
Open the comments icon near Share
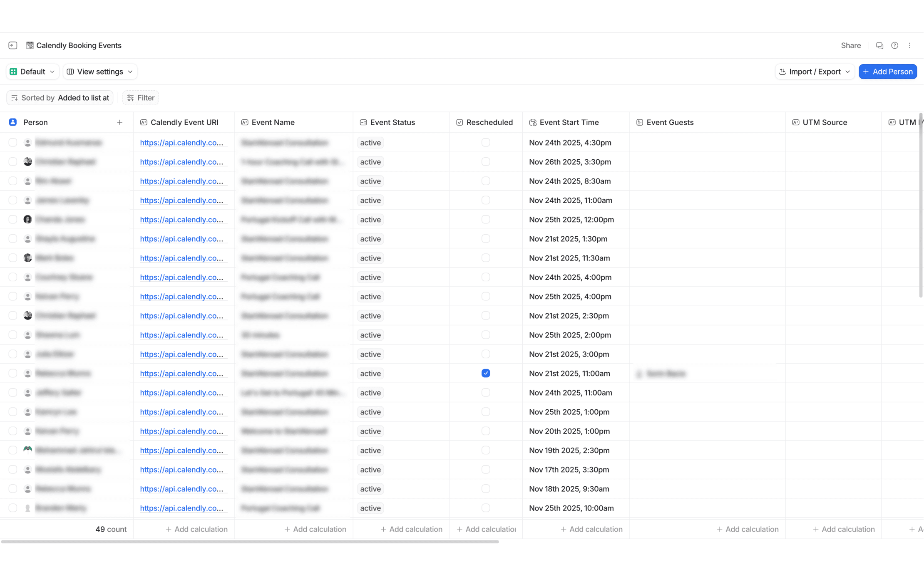tap(879, 45)
